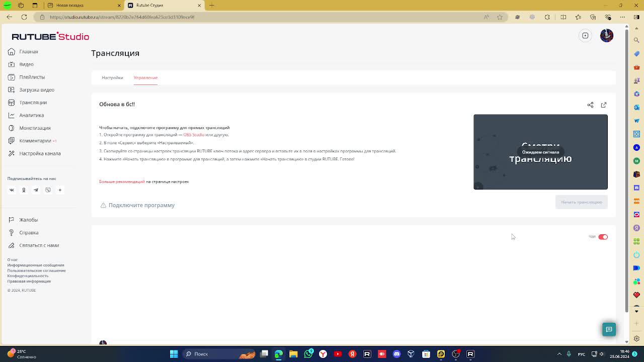Screen dimensions: 644x362
Task: Click the add content plus icon in header
Action: tap(585, 36)
